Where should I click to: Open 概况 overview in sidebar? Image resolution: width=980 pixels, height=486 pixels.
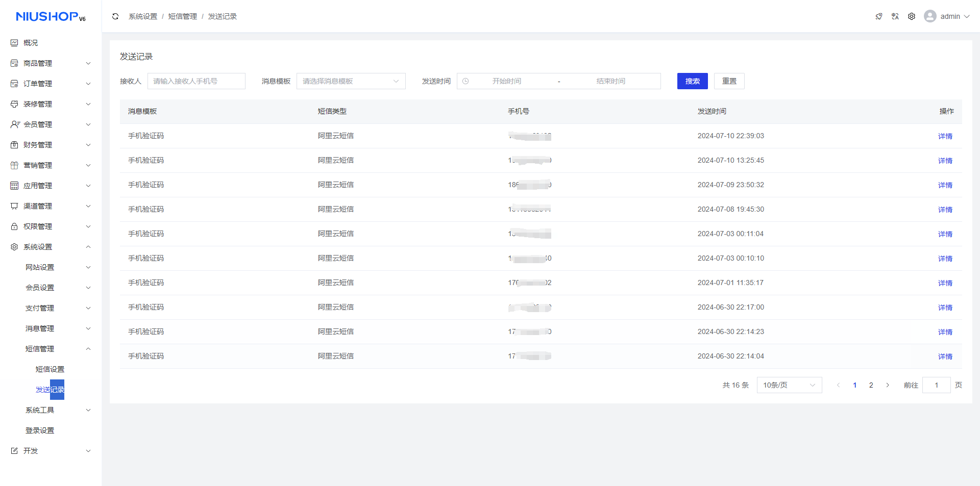(x=31, y=43)
